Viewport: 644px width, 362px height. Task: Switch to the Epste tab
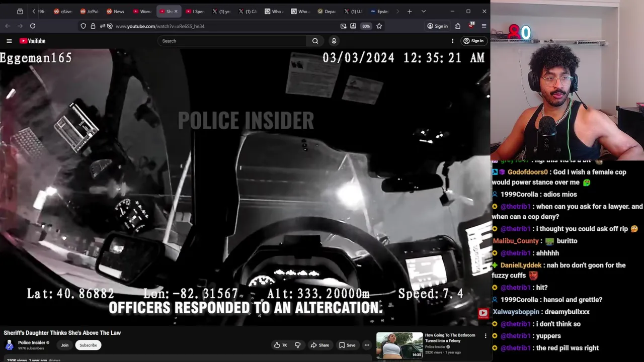(x=379, y=11)
